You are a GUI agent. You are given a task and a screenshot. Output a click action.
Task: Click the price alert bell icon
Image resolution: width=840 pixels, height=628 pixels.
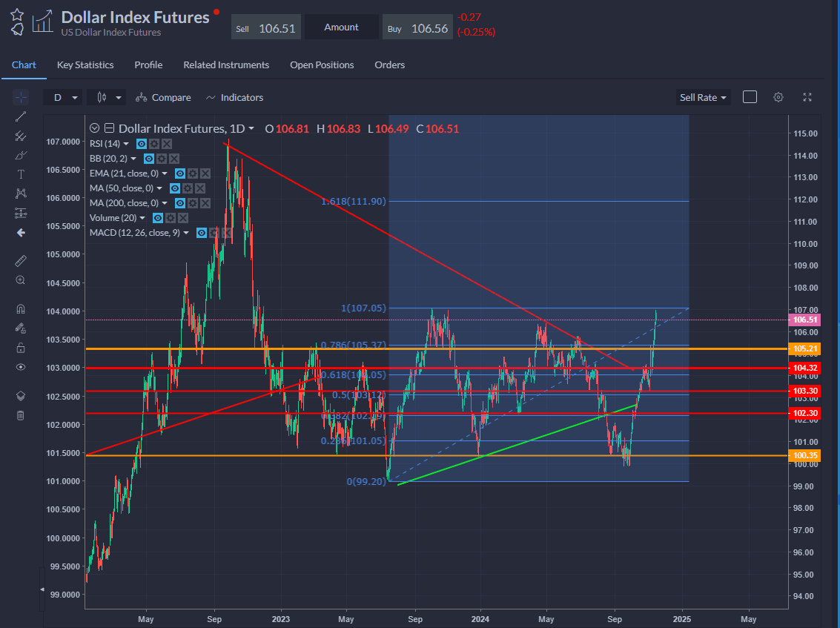tap(17, 29)
